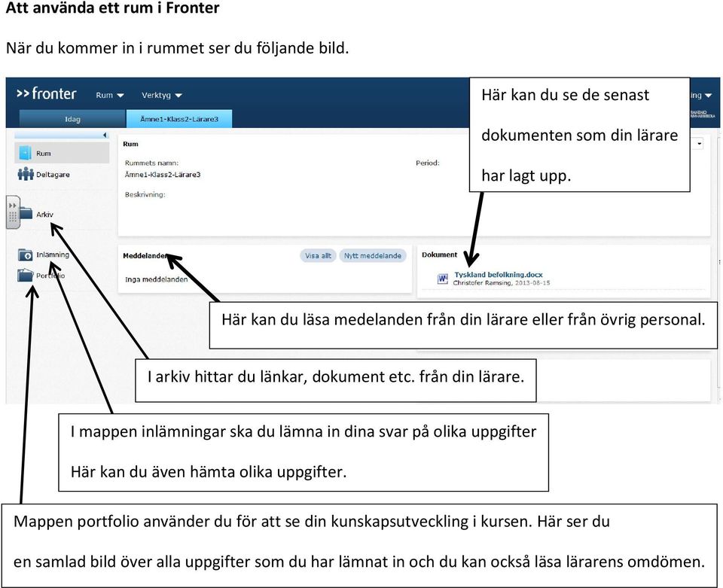This screenshot has height=588, width=723.
Task: Click the Inlämning folder icon
Action: tap(26, 254)
